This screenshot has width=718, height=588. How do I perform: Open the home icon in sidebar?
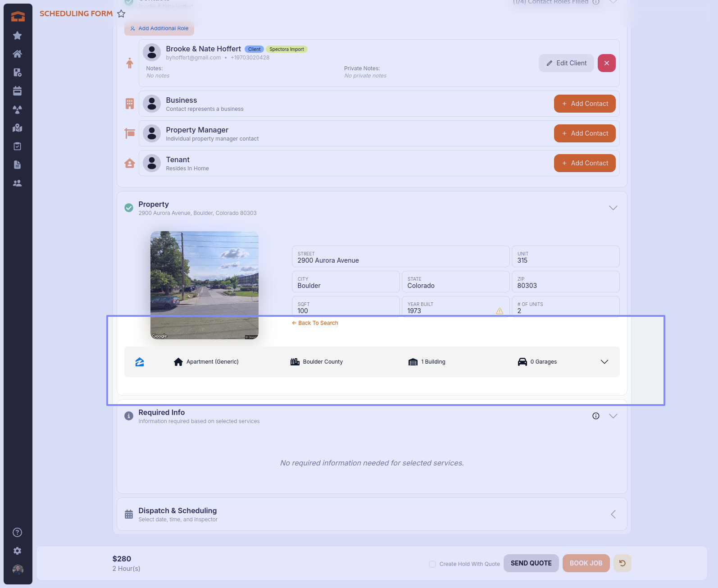point(18,54)
